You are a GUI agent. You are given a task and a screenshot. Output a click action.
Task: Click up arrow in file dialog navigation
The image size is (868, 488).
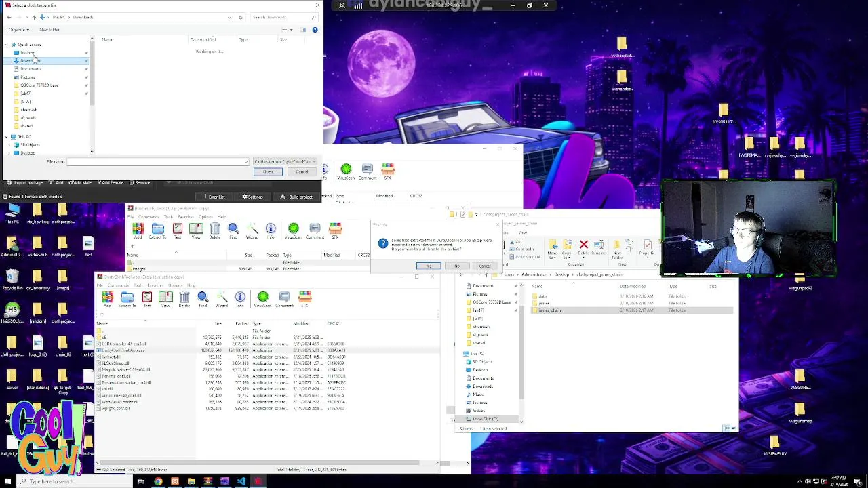click(x=34, y=17)
